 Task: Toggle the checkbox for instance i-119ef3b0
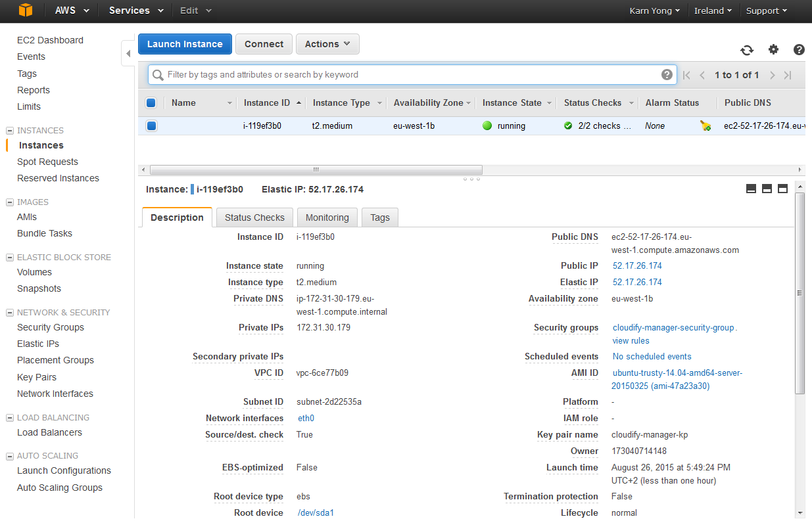click(151, 125)
